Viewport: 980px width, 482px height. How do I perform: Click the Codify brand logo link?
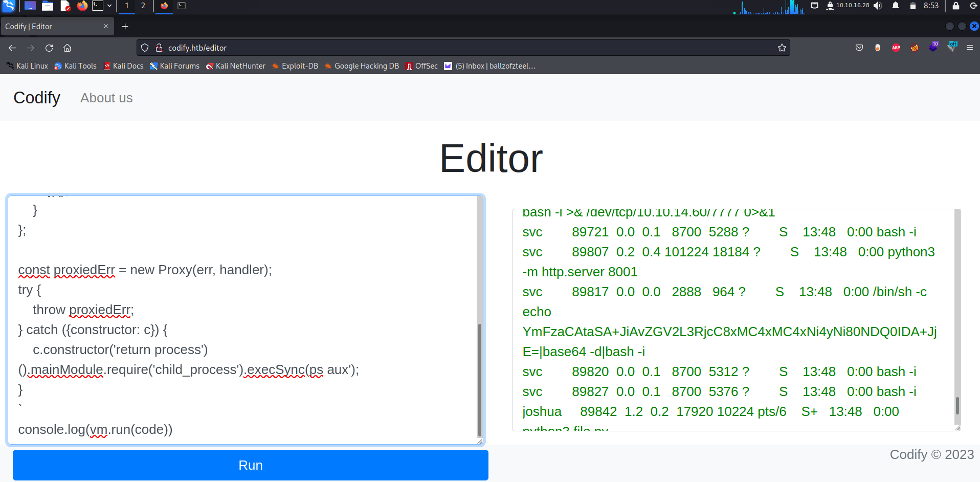pyautogui.click(x=37, y=97)
